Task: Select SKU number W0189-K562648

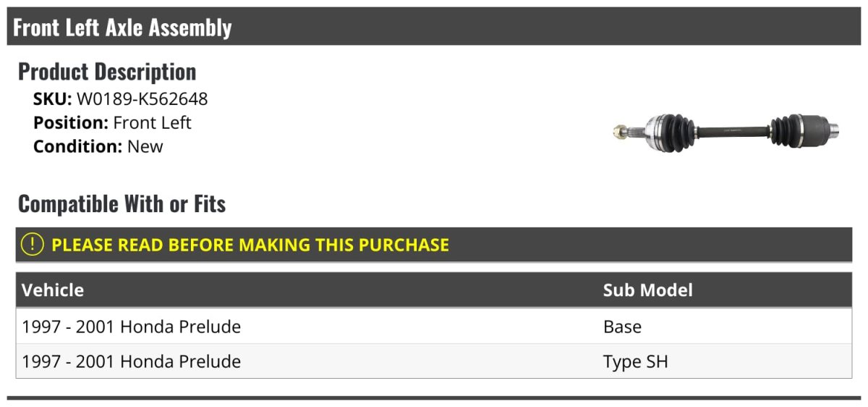Action: click(142, 99)
